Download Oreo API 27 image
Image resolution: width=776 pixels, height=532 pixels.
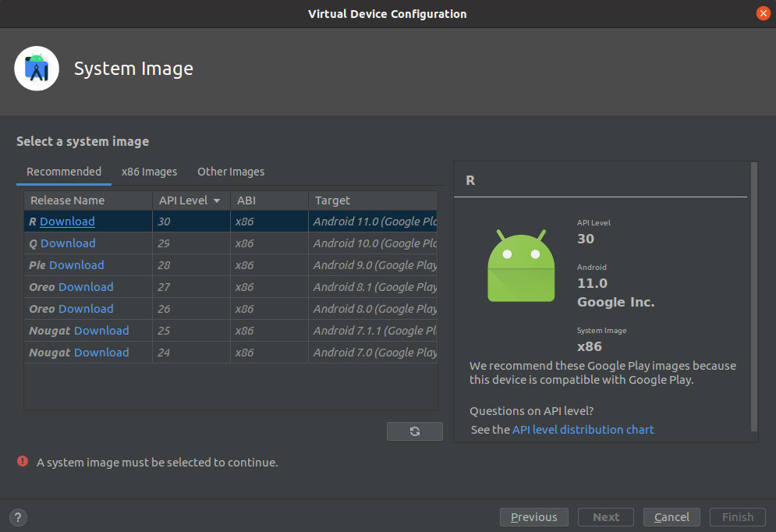86,287
